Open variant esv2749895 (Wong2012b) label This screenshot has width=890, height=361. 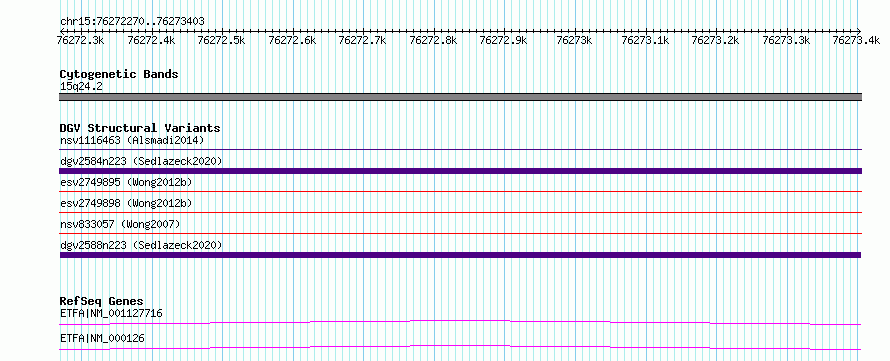pos(126,182)
